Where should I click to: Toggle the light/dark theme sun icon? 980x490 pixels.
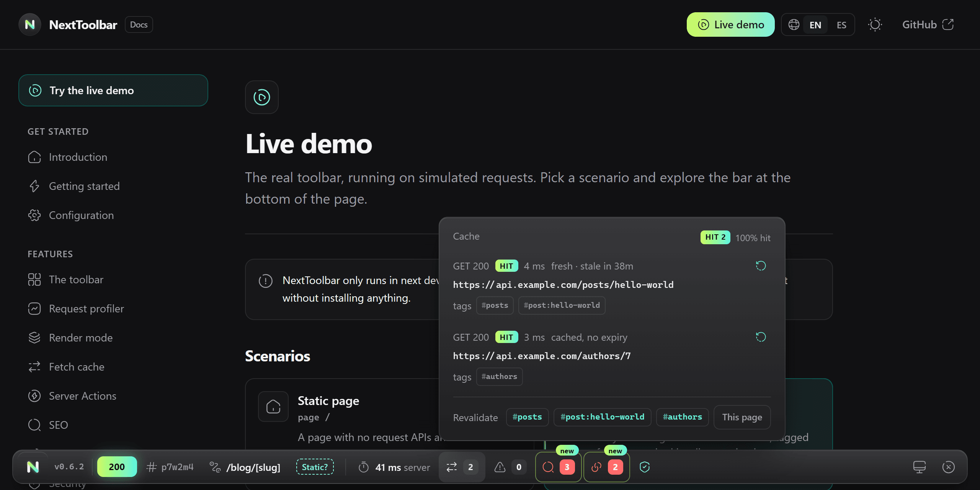tap(875, 25)
